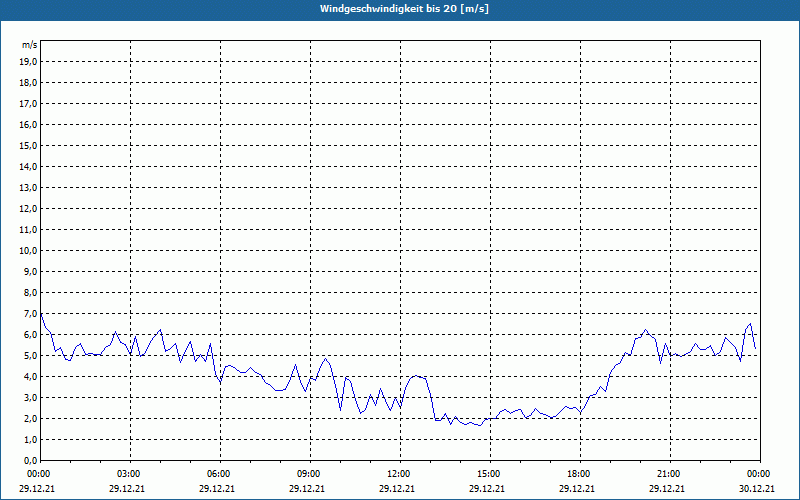This screenshot has width=800, height=500.
Task: Click the '29.12.21' date under 03:00
Action: click(127, 488)
